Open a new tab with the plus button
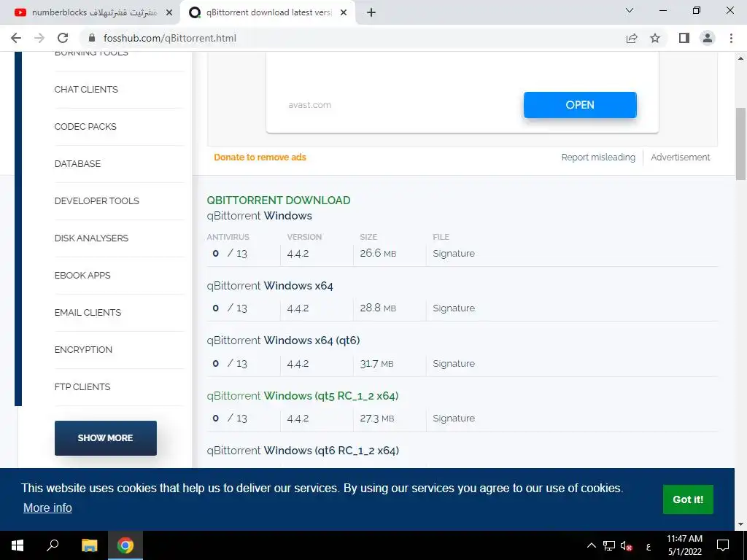 pyautogui.click(x=371, y=12)
